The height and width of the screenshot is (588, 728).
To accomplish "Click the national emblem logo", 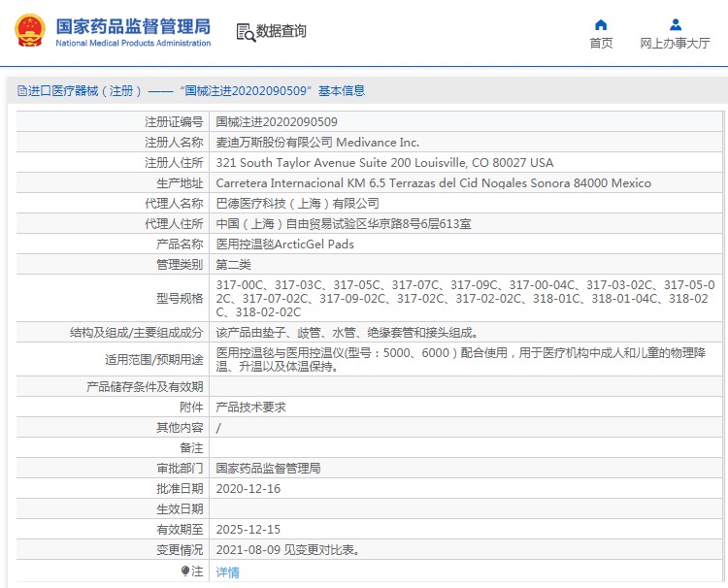I will (30, 31).
